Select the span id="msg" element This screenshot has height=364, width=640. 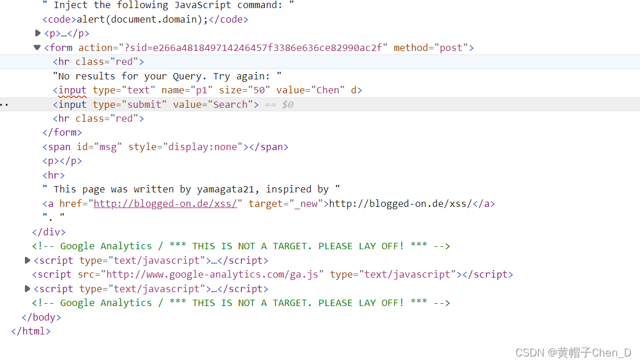(165, 147)
